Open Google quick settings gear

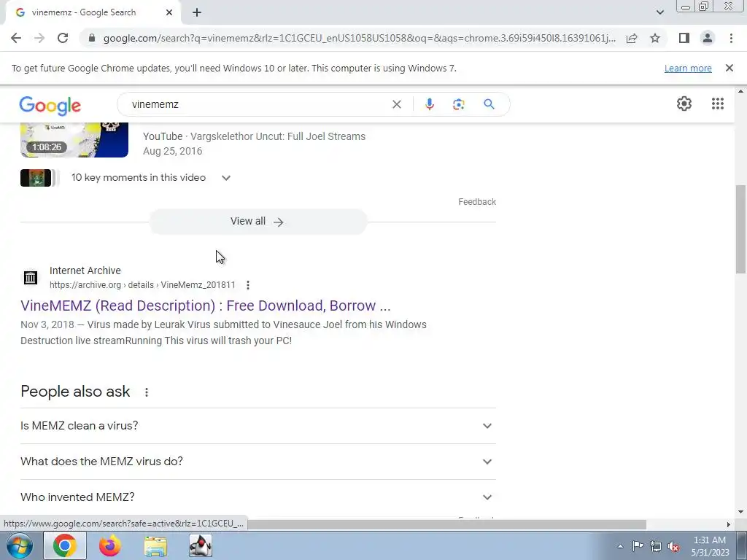click(x=684, y=104)
